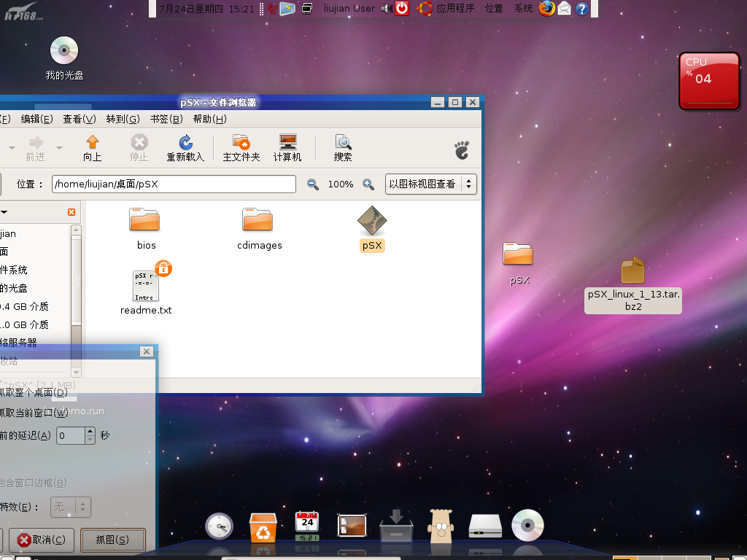Select the readme.txt file
The width and height of the screenshot is (747, 560).
coord(146,287)
